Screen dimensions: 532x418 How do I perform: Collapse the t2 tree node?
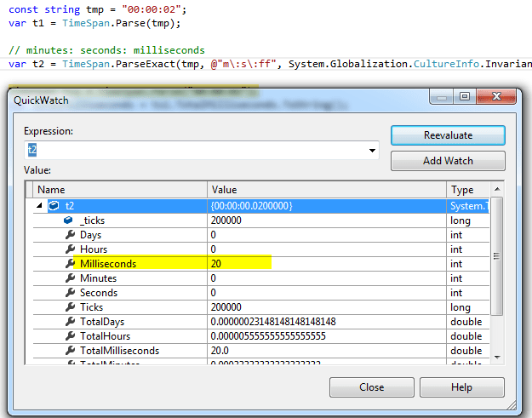39,205
